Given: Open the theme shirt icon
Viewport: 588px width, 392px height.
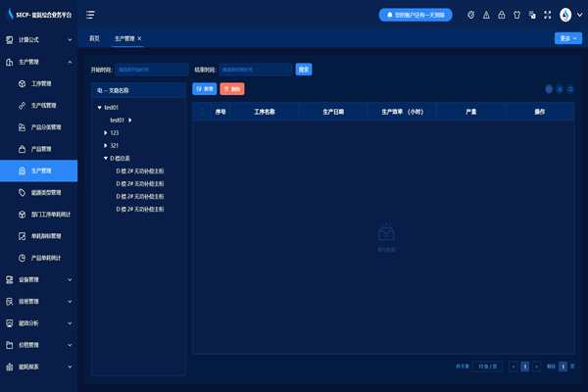Looking at the screenshot, I should tap(515, 15).
